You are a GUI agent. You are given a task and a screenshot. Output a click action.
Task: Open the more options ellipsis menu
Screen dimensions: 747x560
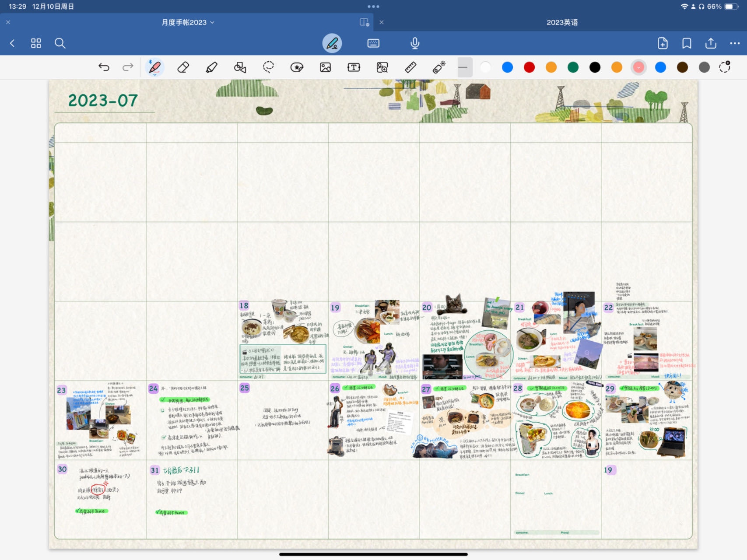735,43
